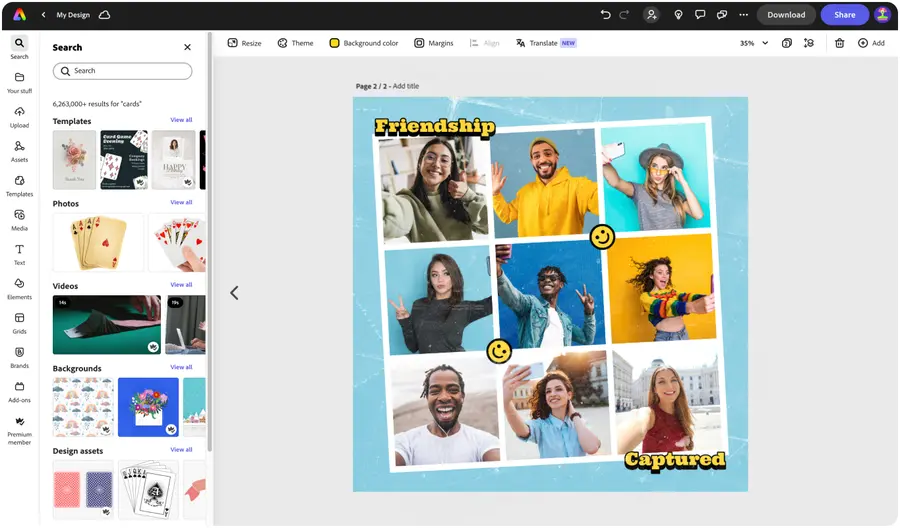The image size is (900, 528).
Task: Open the Templates sidebar panel
Action: click(19, 184)
